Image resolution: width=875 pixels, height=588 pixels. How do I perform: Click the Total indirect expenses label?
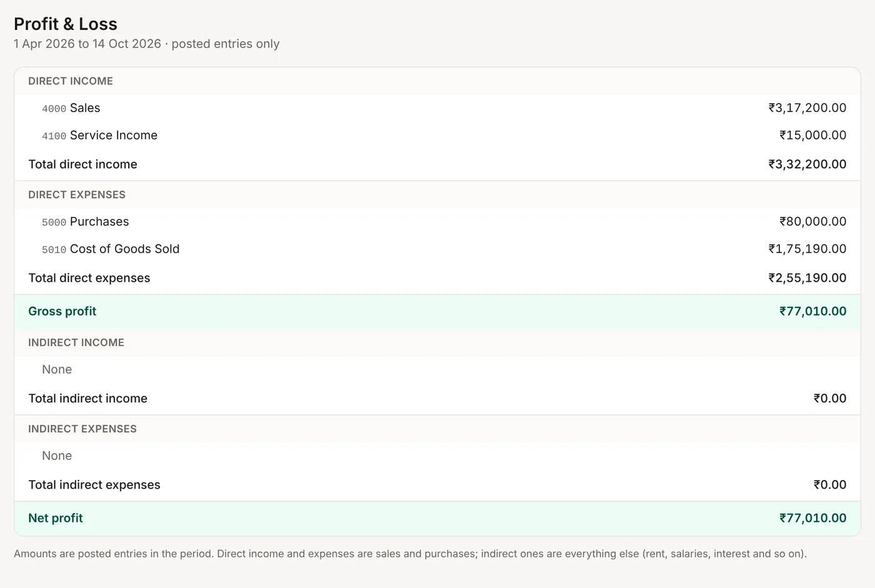click(94, 485)
